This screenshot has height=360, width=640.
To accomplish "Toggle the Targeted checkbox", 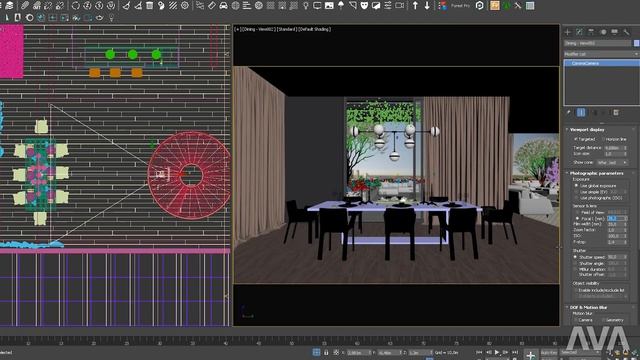I will coord(576,139).
